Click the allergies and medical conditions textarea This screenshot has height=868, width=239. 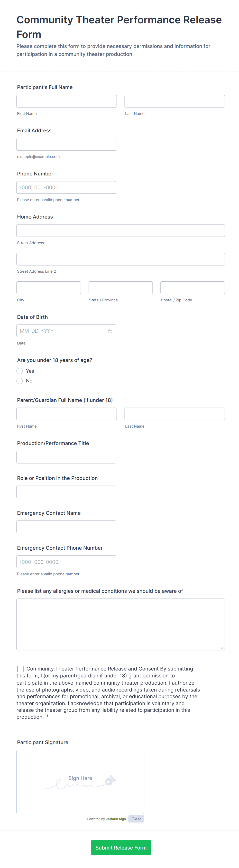pyautogui.click(x=121, y=624)
